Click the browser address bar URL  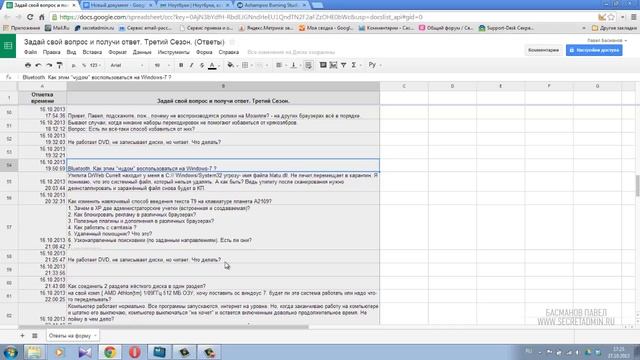click(241, 17)
